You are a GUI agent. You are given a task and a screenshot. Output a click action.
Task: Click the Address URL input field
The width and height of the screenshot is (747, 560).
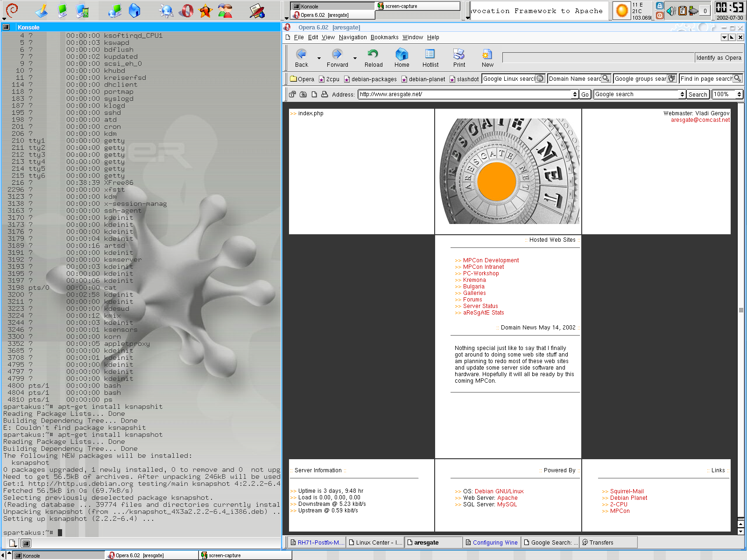[465, 94]
